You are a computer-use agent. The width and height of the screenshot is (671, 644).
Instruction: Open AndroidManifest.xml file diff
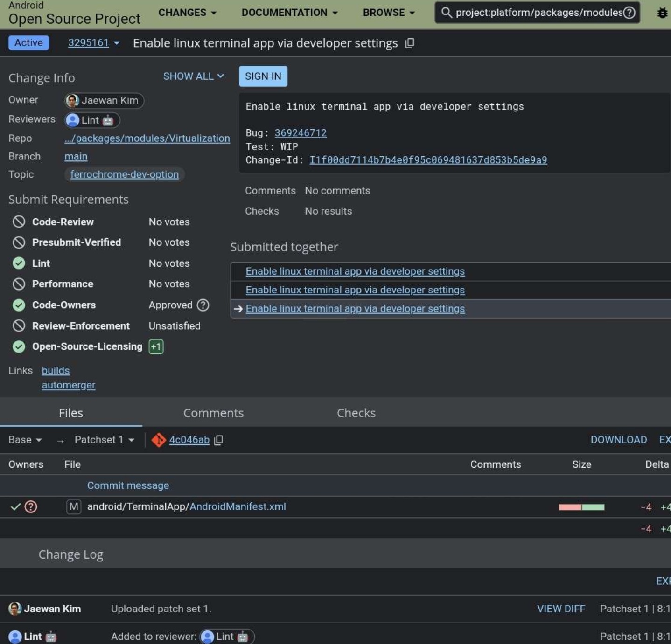pyautogui.click(x=187, y=506)
